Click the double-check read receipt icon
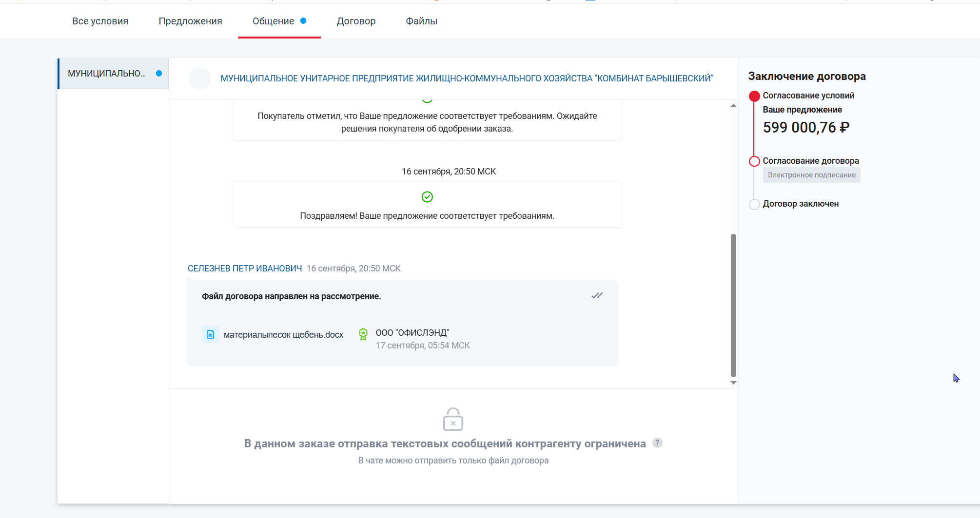Image resolution: width=980 pixels, height=518 pixels. click(x=597, y=296)
